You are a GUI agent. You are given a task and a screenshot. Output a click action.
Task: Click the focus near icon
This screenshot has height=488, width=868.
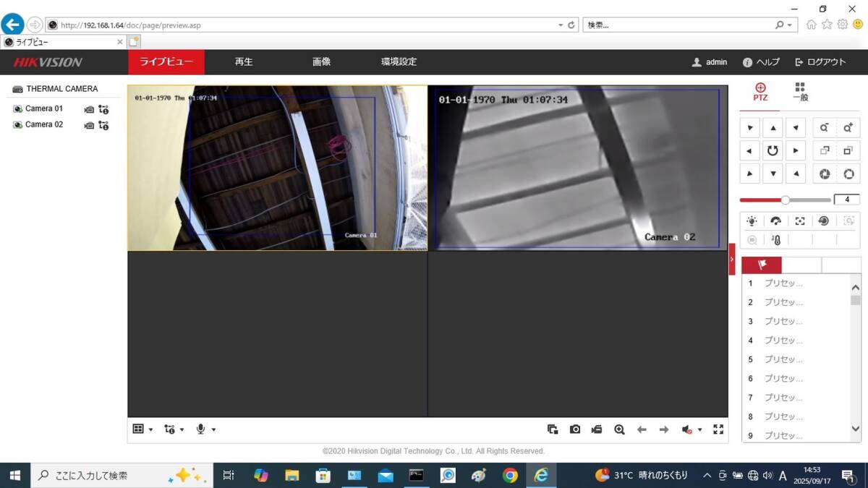[825, 151]
